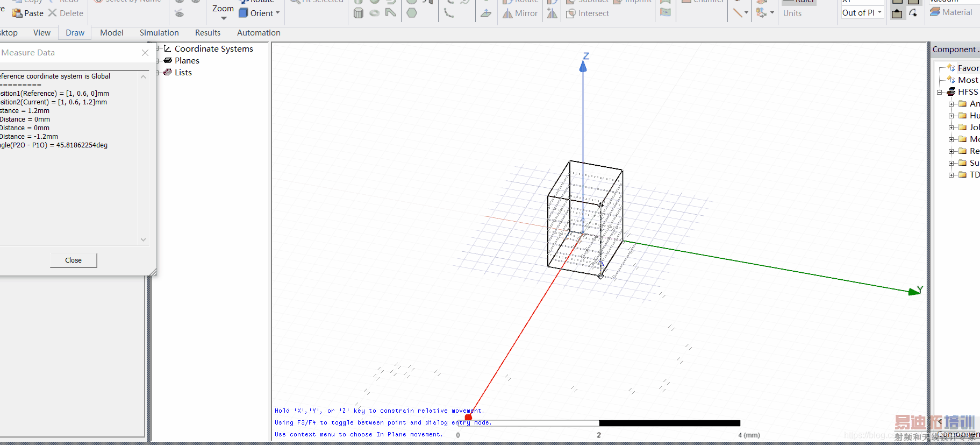This screenshot has width=980, height=445.
Task: Select the regular polygon drawing tool
Action: click(x=412, y=13)
